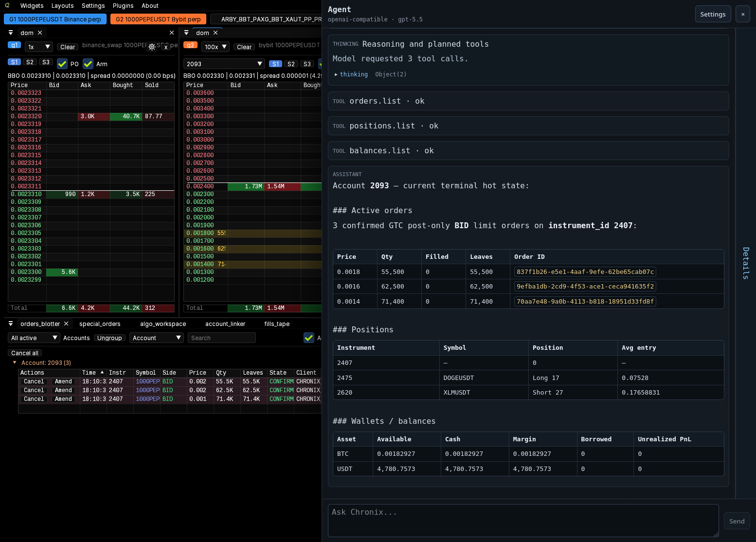Open the 1x multiplier dropdown
The width and height of the screenshot is (756, 542).
[38, 47]
